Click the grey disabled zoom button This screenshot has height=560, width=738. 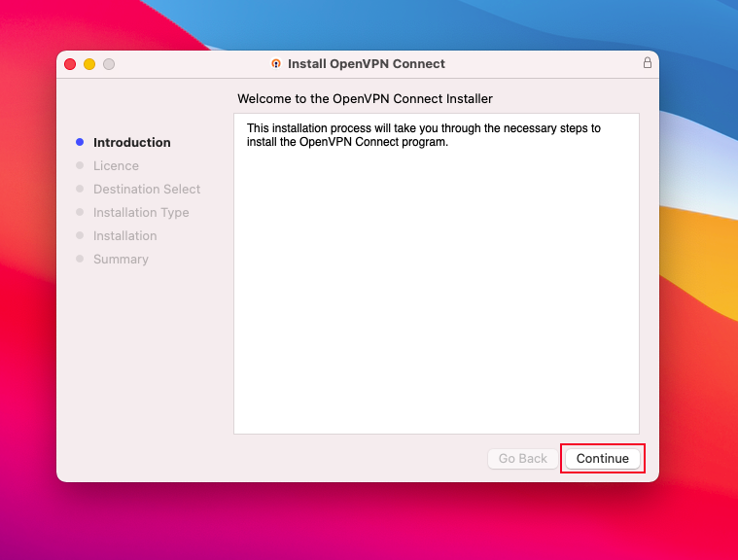[109, 64]
